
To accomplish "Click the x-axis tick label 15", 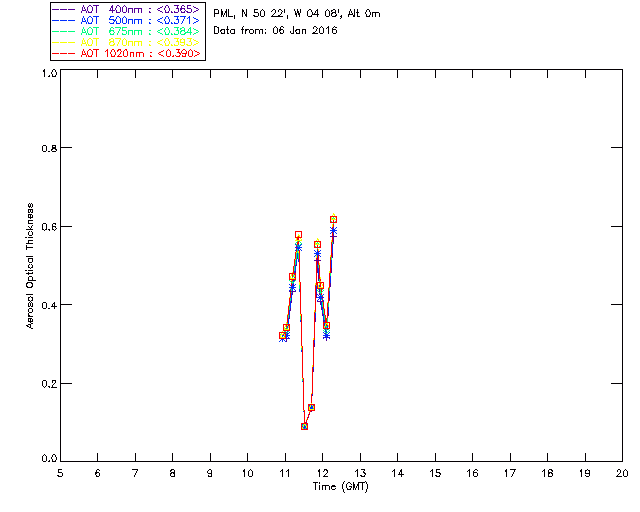I will point(435,473).
